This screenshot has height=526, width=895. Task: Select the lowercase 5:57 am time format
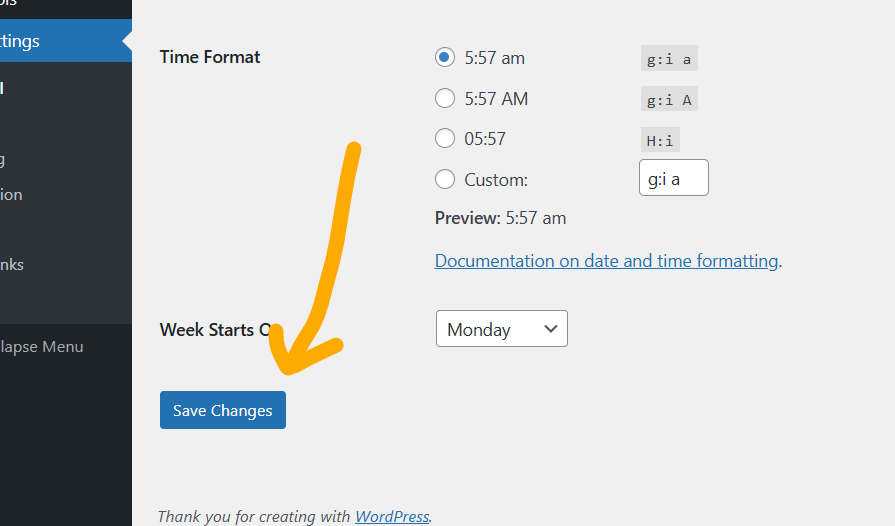pos(445,58)
